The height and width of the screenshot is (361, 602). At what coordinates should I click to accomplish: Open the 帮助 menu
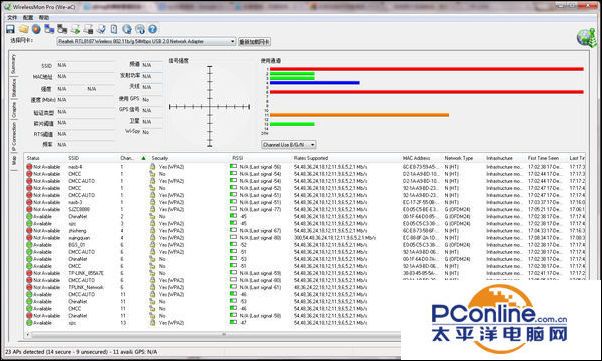pyautogui.click(x=44, y=18)
